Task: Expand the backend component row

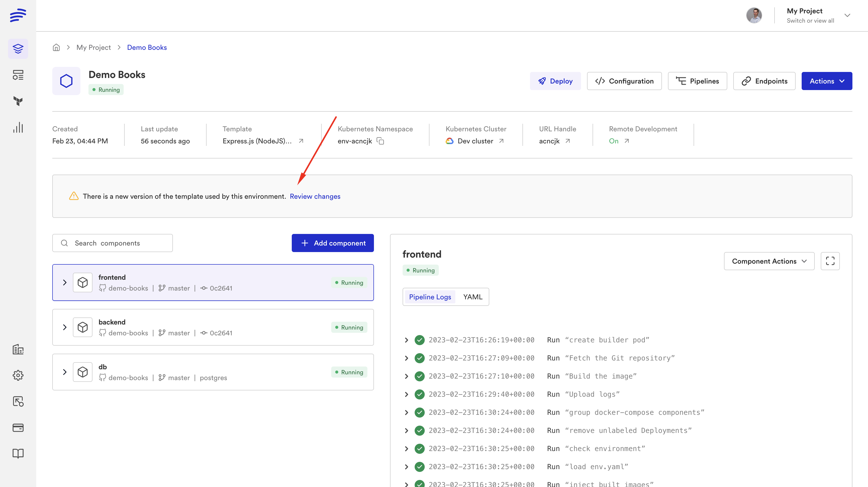Action: pyautogui.click(x=65, y=327)
